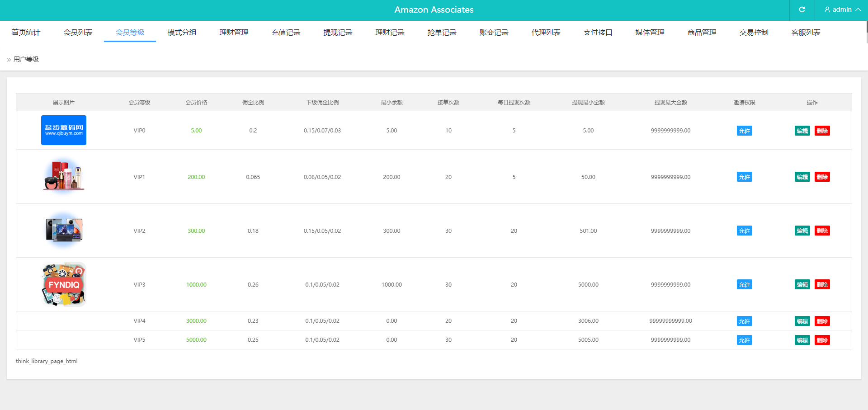The width and height of the screenshot is (868, 410).
Task: Select the 商品管理 menu item
Action: click(x=702, y=33)
